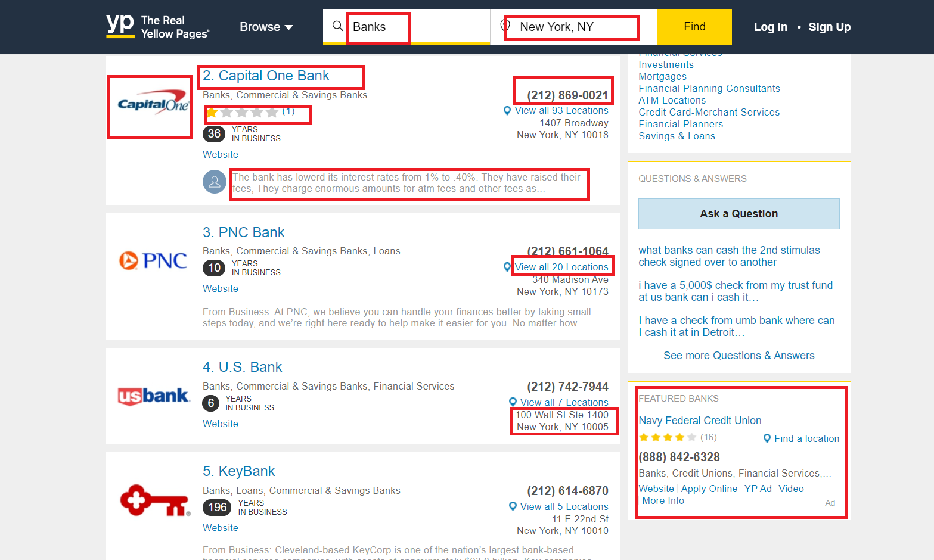The width and height of the screenshot is (934, 560).
Task: Expand the Browse dropdown menu
Action: coord(266,27)
